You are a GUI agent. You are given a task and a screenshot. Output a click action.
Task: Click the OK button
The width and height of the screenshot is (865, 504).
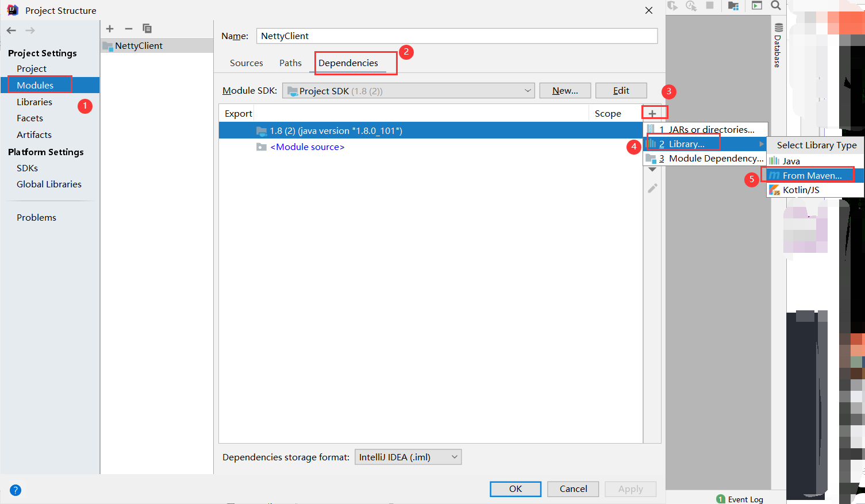pos(516,489)
